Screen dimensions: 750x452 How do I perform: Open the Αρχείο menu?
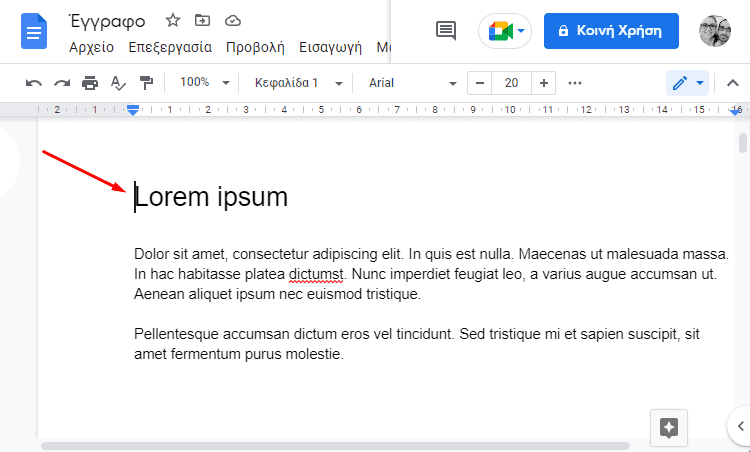(91, 47)
